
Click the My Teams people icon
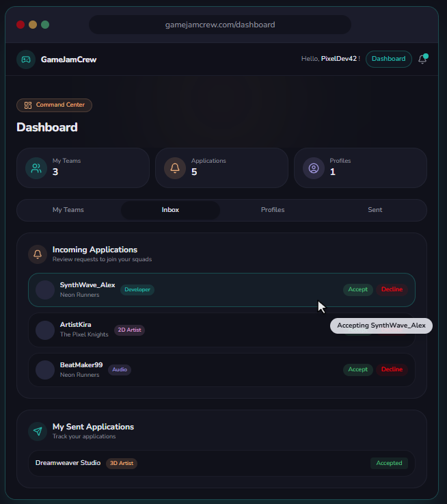point(36,168)
